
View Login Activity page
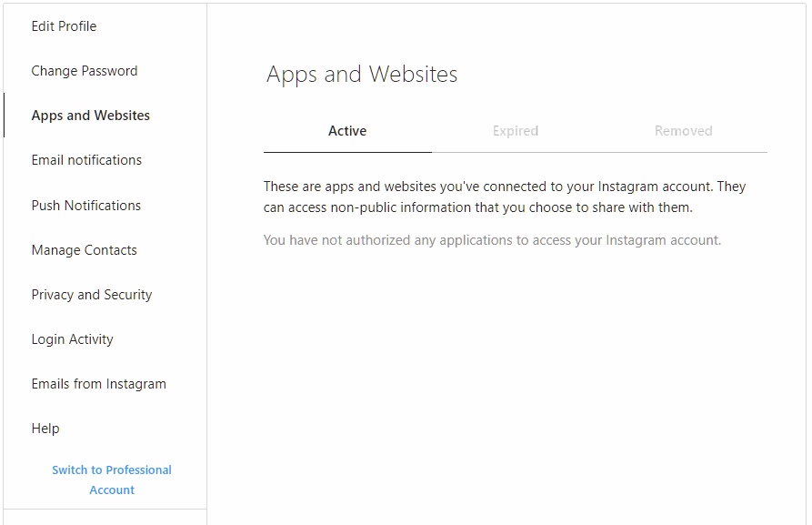click(x=73, y=339)
